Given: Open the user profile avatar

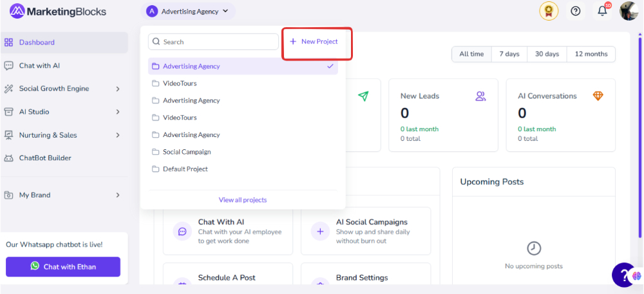Looking at the screenshot, I should (629, 11).
